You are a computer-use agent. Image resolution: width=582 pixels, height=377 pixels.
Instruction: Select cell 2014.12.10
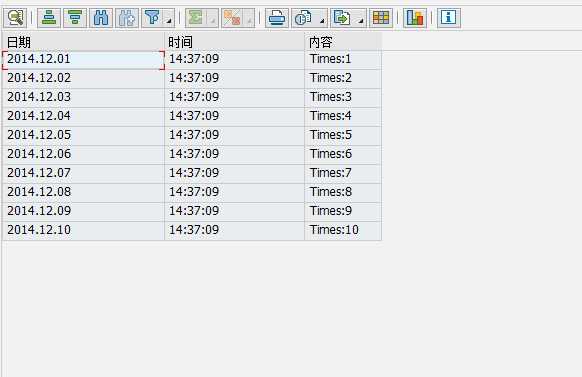point(83,230)
